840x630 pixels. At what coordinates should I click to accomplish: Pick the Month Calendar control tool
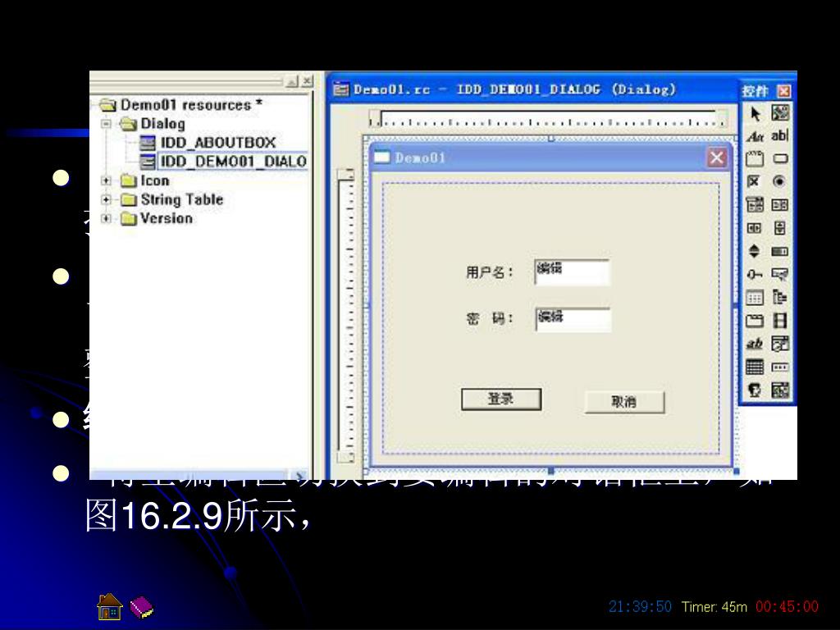point(755,367)
